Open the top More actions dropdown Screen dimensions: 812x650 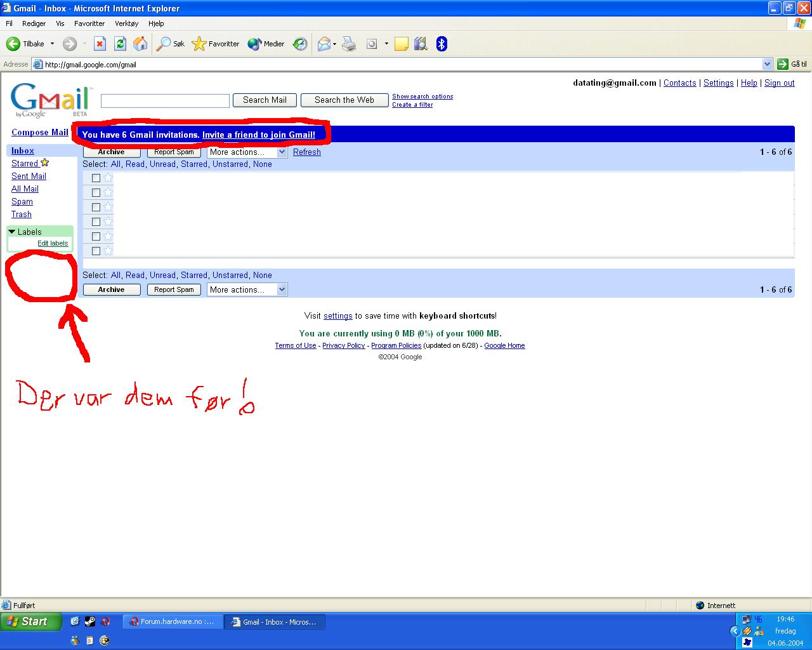(247, 152)
